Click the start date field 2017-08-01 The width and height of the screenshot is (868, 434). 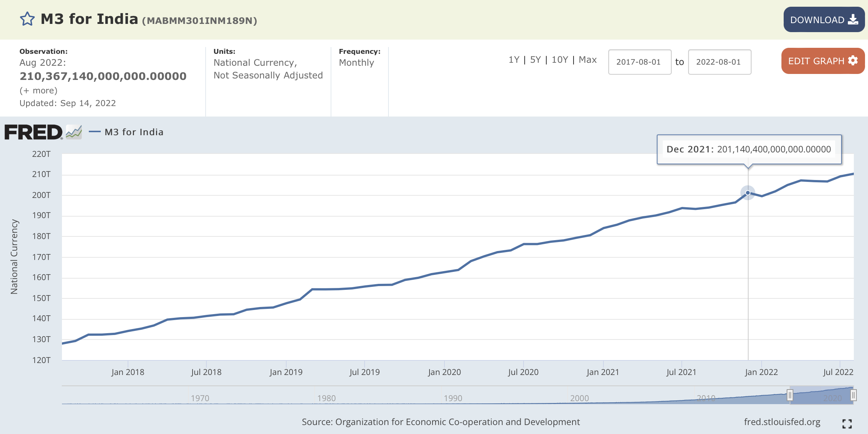pos(640,62)
